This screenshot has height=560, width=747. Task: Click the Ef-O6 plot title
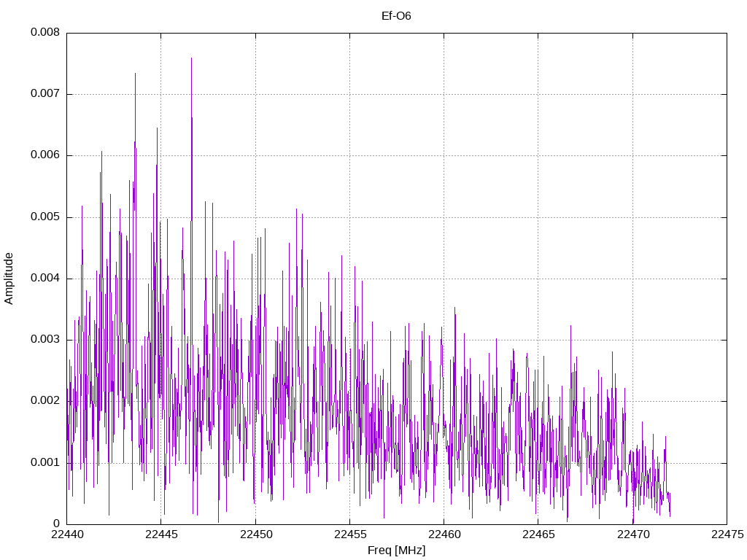pos(396,16)
